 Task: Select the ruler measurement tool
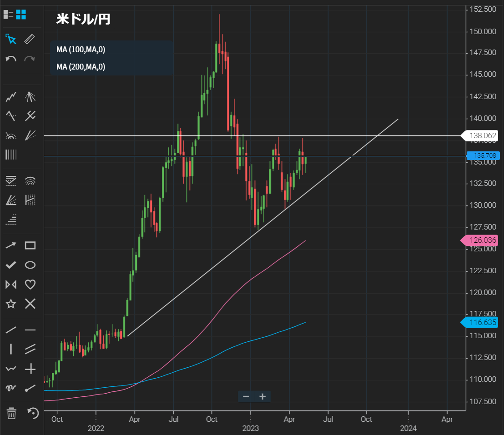point(30,39)
